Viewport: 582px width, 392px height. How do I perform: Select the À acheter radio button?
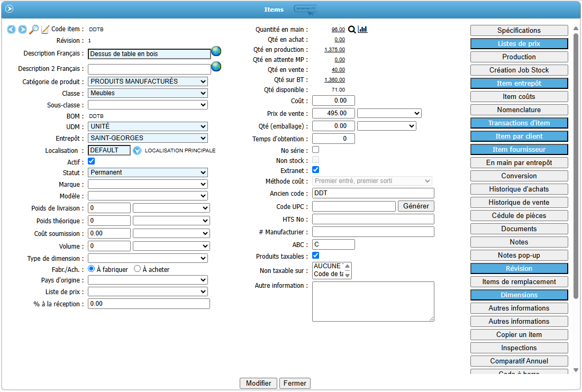[138, 269]
